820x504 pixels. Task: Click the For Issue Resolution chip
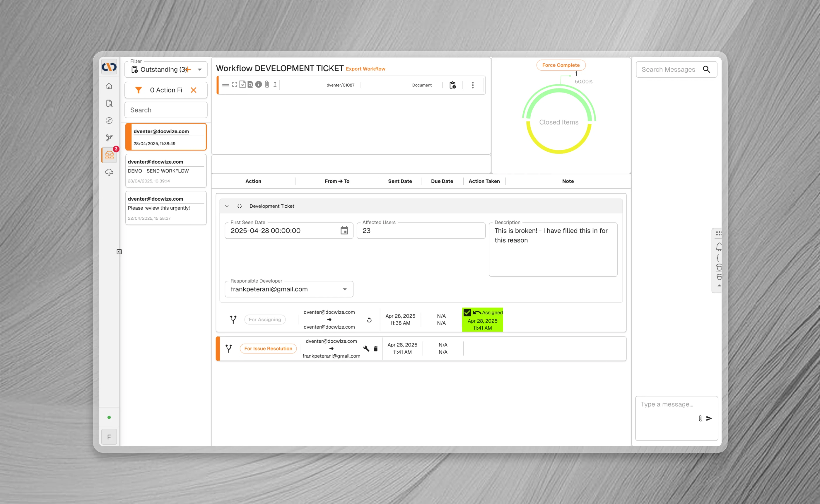(268, 349)
